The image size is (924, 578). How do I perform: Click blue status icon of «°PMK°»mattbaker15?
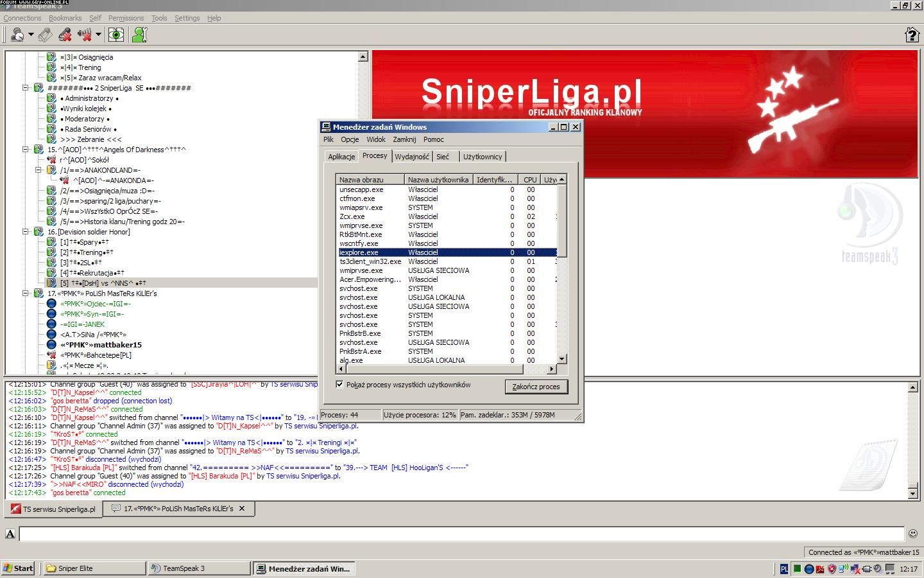[51, 345]
